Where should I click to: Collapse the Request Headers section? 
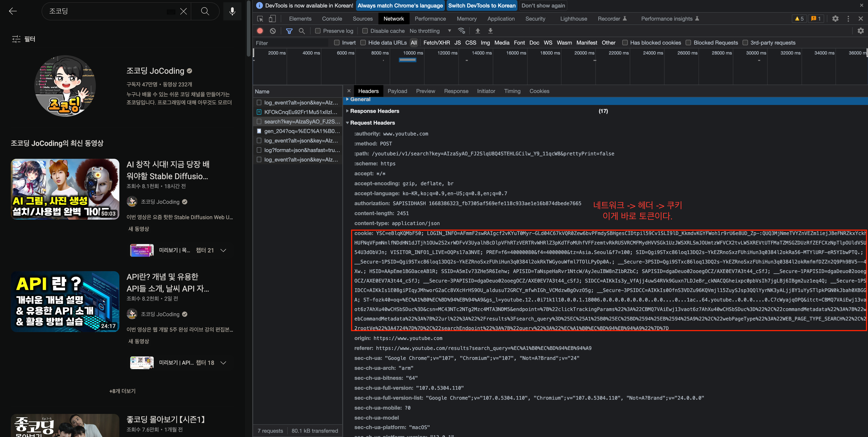point(372,123)
